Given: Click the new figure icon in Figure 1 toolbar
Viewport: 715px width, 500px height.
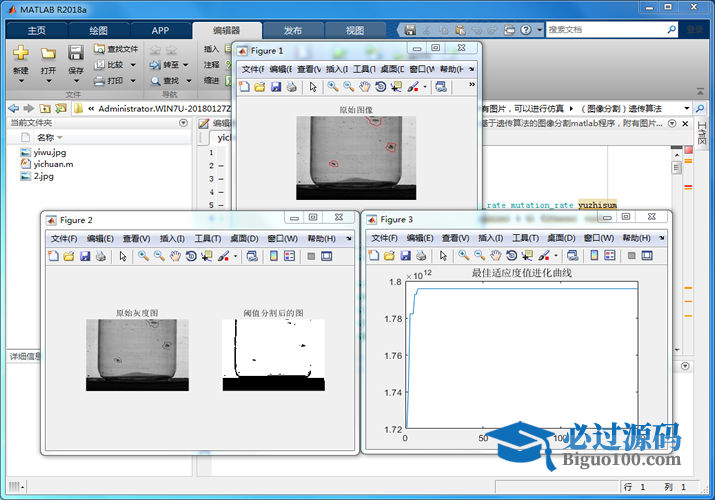Looking at the screenshot, I should (244, 87).
